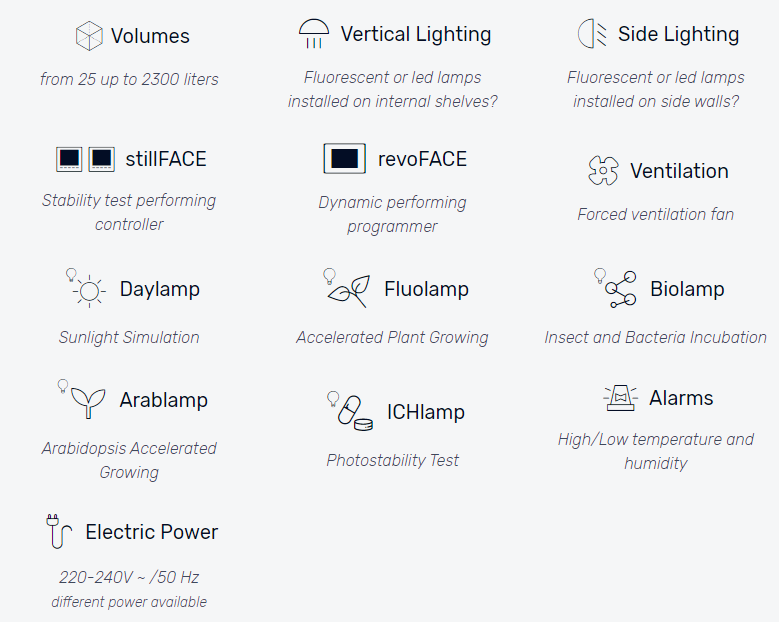
Task: Select the Arablamp sprout icon
Action: click(x=81, y=399)
